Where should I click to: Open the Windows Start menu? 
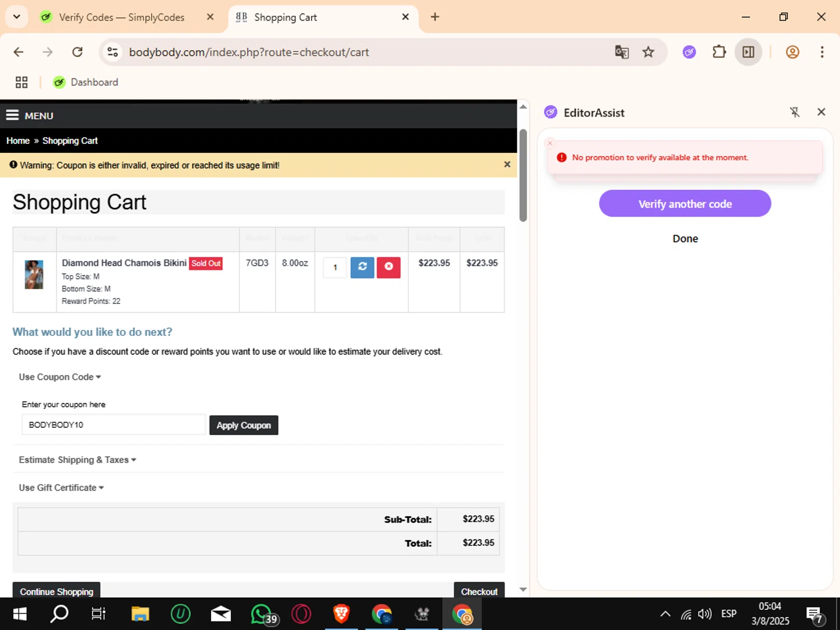[x=20, y=614]
